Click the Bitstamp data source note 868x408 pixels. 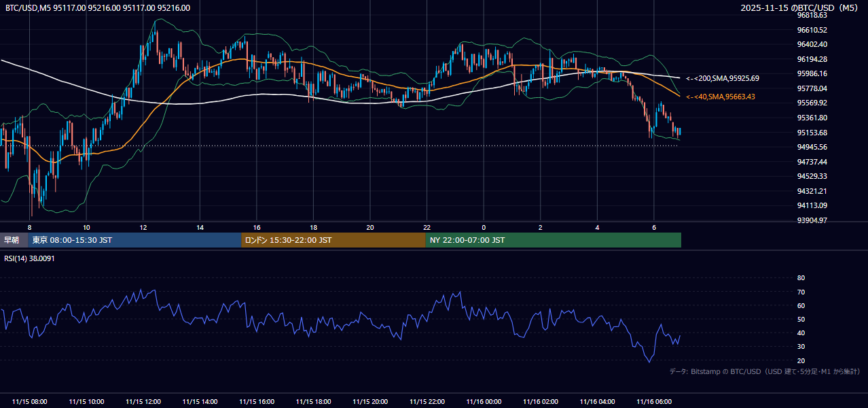pyautogui.click(x=765, y=372)
